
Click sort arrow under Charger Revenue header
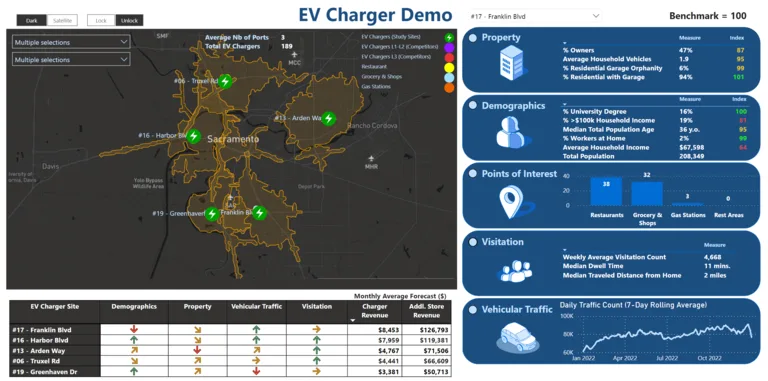point(354,320)
